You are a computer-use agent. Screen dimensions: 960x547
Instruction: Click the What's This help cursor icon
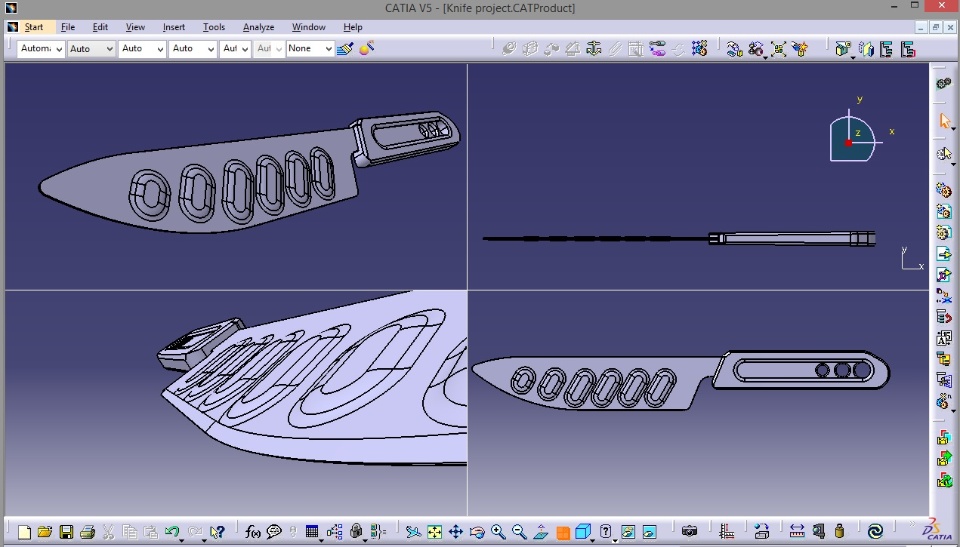[x=217, y=532]
